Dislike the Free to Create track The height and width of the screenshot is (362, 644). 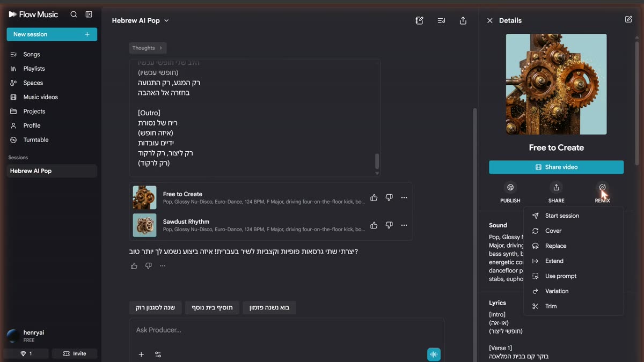point(389,198)
